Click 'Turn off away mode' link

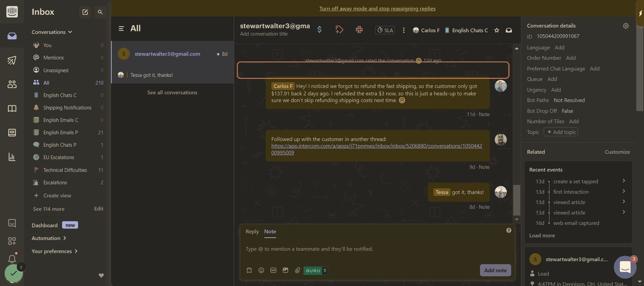pyautogui.click(x=377, y=8)
